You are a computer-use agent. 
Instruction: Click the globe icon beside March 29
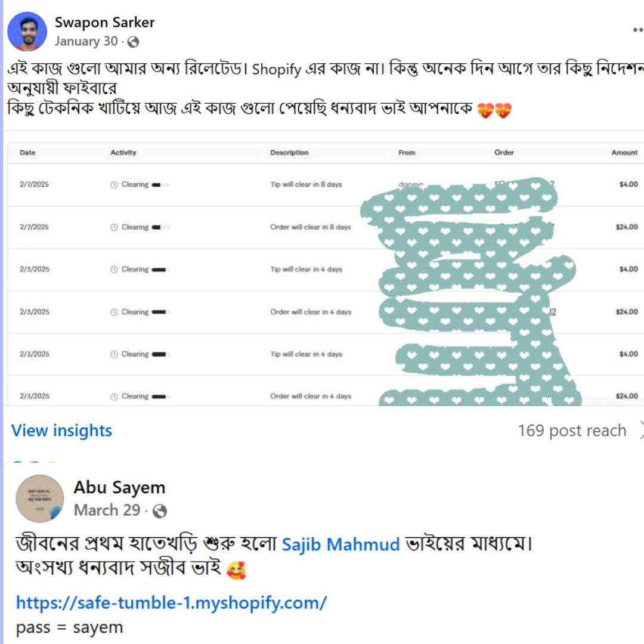pyautogui.click(x=160, y=511)
